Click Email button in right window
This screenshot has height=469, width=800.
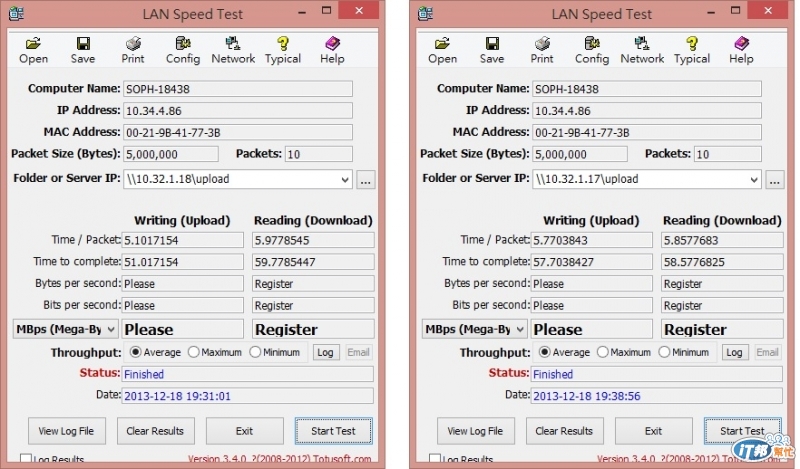point(767,352)
